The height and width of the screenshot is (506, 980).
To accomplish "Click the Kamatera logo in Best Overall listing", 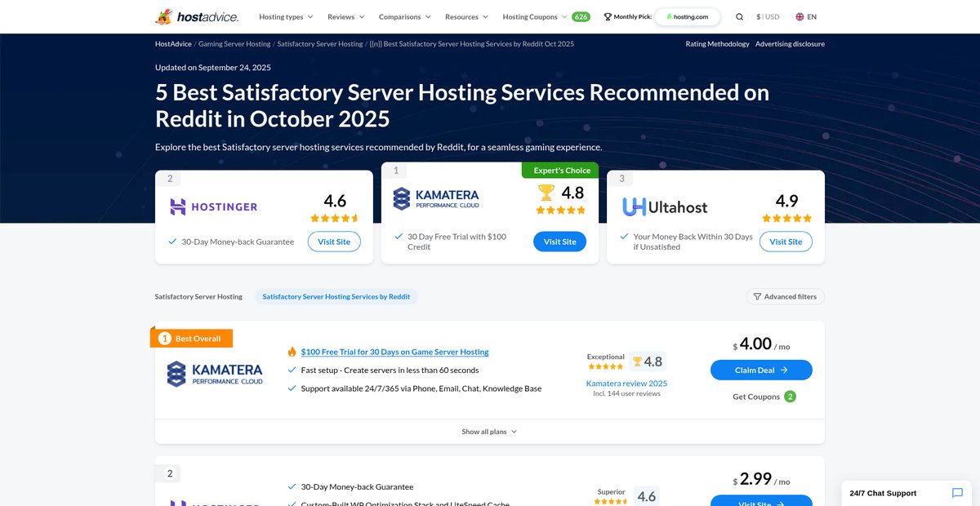I will tap(215, 374).
